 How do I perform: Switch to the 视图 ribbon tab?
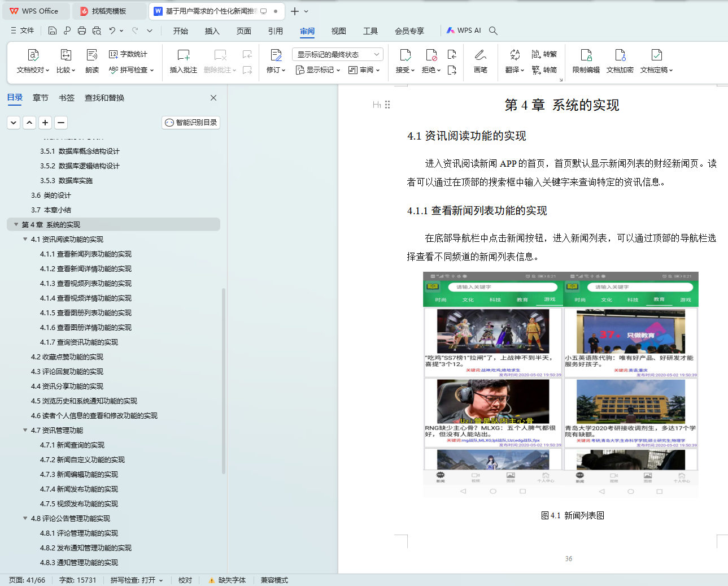point(339,31)
